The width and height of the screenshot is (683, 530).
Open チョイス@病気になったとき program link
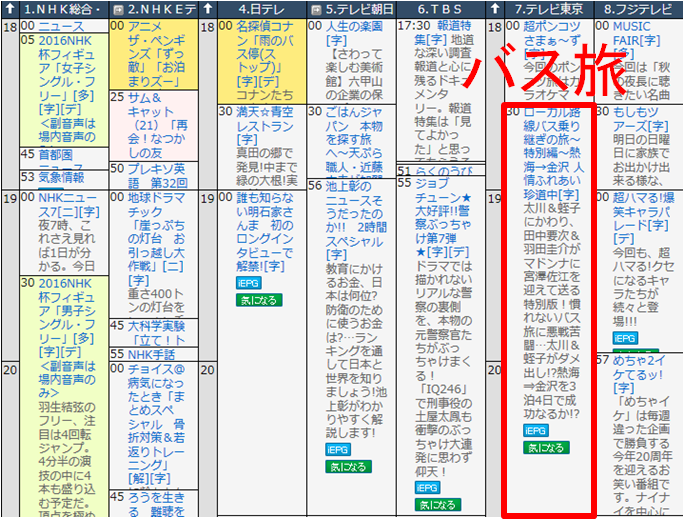156,424
